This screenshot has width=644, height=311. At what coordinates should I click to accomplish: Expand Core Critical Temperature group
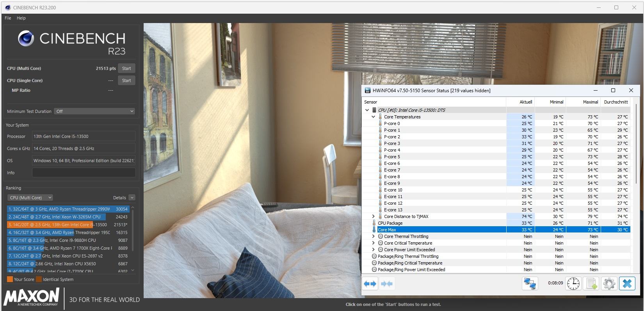374,243
